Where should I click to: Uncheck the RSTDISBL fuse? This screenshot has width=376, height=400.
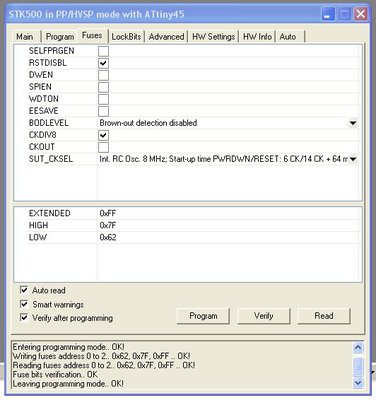[x=103, y=63]
